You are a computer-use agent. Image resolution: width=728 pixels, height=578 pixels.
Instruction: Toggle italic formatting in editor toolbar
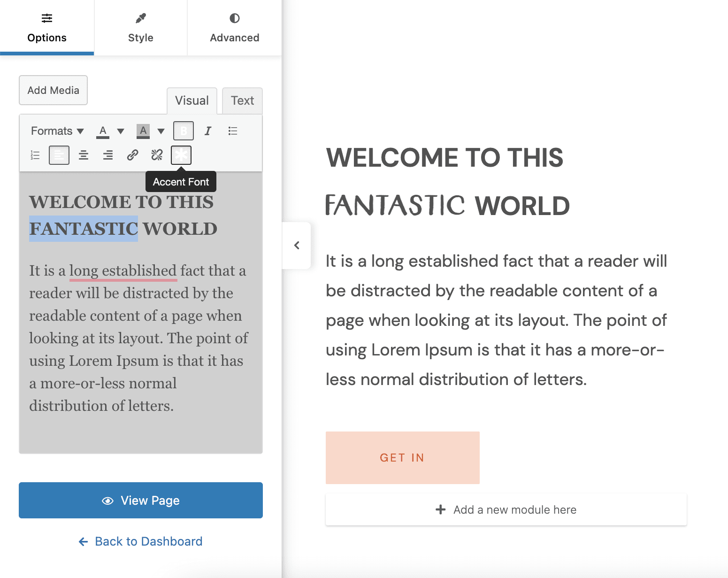coord(208,131)
